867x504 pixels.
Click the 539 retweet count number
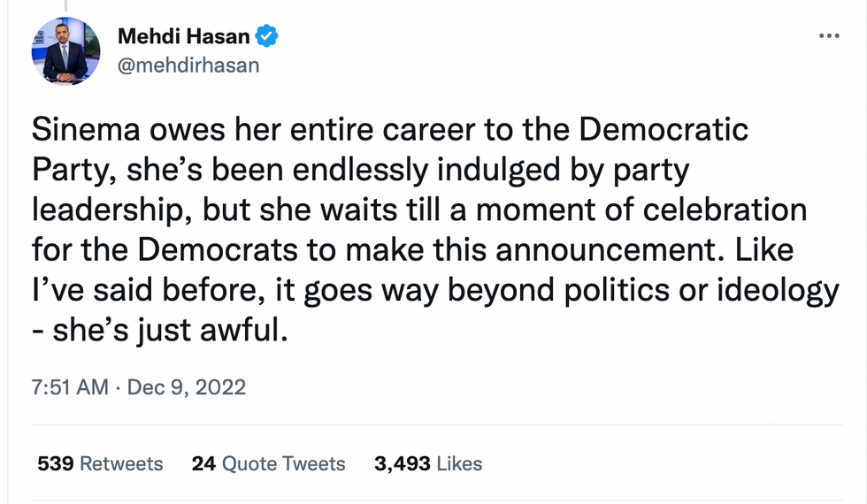[54, 463]
